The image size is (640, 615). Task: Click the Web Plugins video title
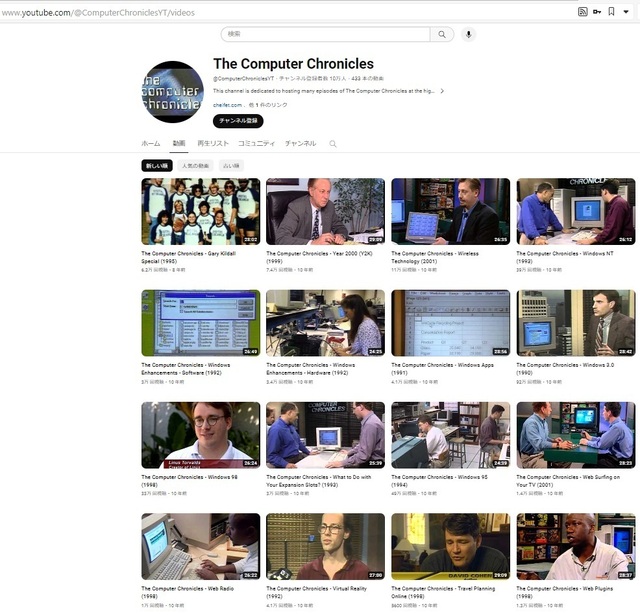coord(565,593)
